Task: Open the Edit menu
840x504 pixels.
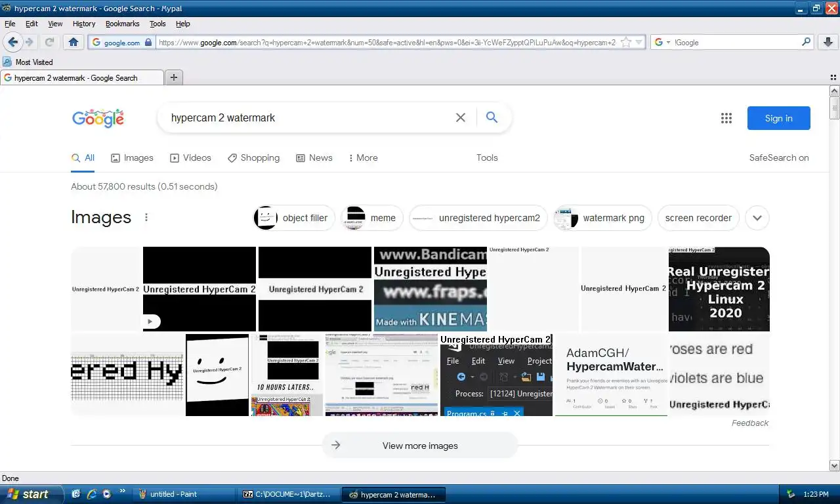Action: (x=31, y=24)
